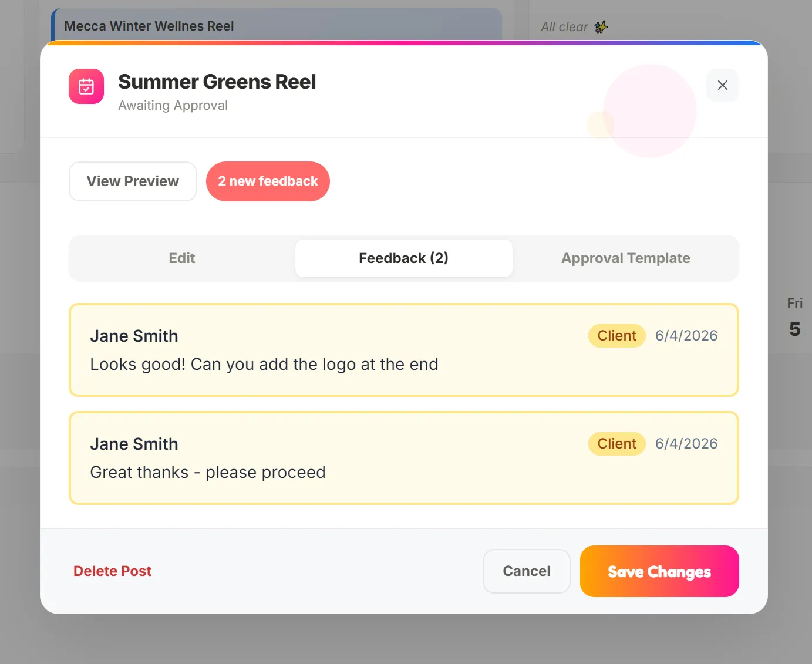812x664 pixels.
Task: Click the Summer Greens Reel title
Action: tap(217, 82)
